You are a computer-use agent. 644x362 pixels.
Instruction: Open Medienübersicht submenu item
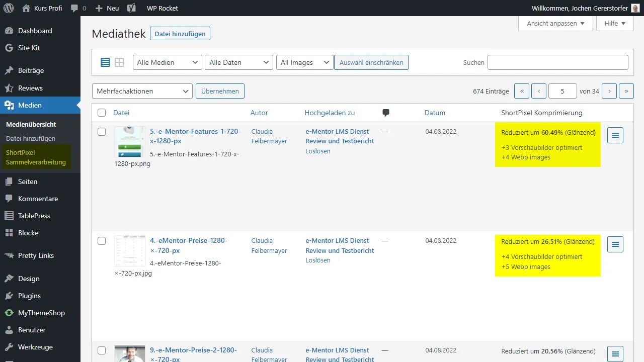click(x=31, y=124)
